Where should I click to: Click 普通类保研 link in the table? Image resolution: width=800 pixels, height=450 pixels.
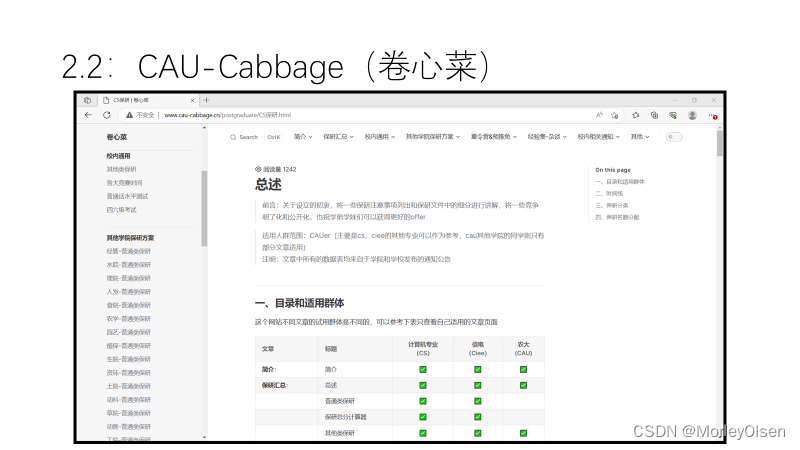click(339, 401)
